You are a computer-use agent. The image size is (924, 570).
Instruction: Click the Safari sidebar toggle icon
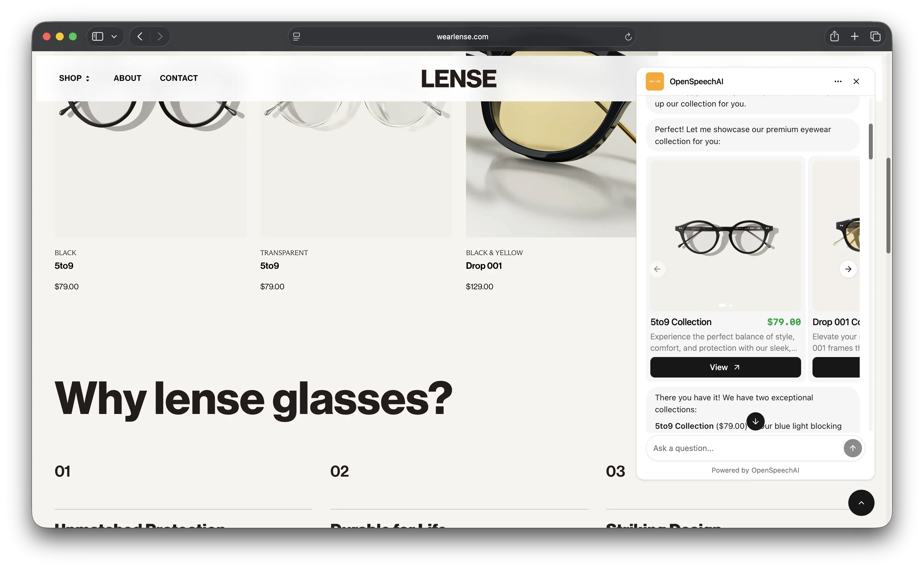(x=98, y=36)
